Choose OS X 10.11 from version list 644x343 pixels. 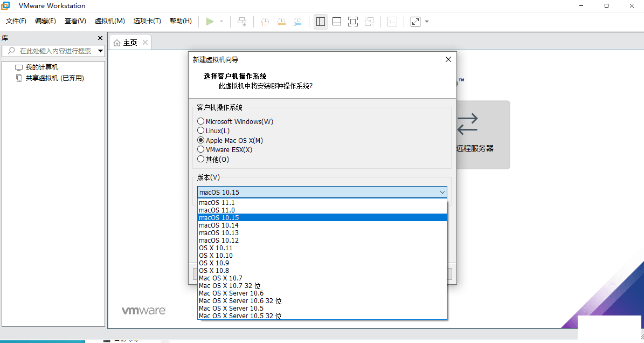coord(322,248)
